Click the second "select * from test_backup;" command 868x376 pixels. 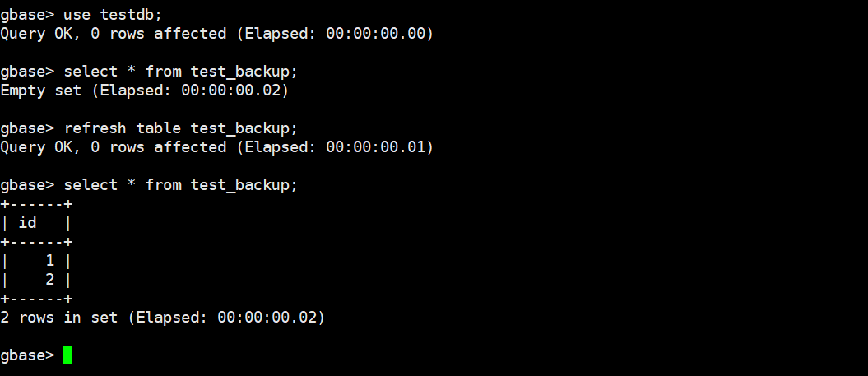point(180,185)
